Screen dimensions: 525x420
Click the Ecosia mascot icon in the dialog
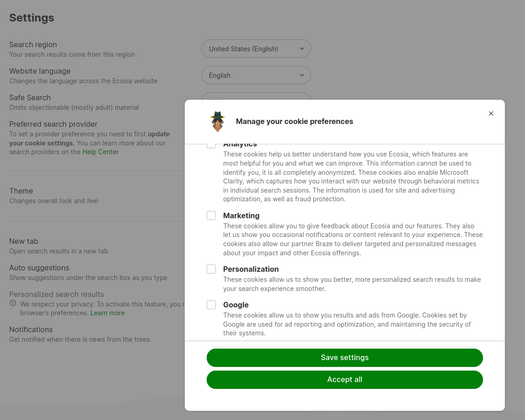click(x=218, y=121)
